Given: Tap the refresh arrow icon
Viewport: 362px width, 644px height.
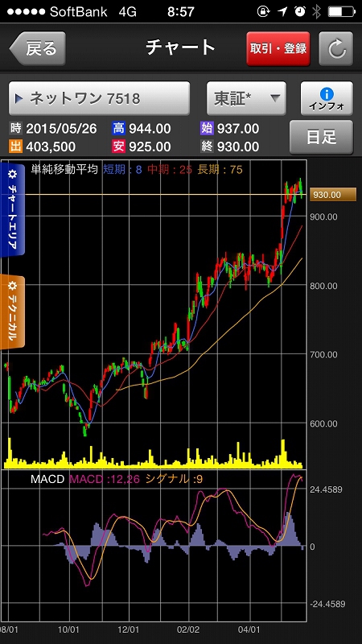Looking at the screenshot, I should (x=335, y=48).
